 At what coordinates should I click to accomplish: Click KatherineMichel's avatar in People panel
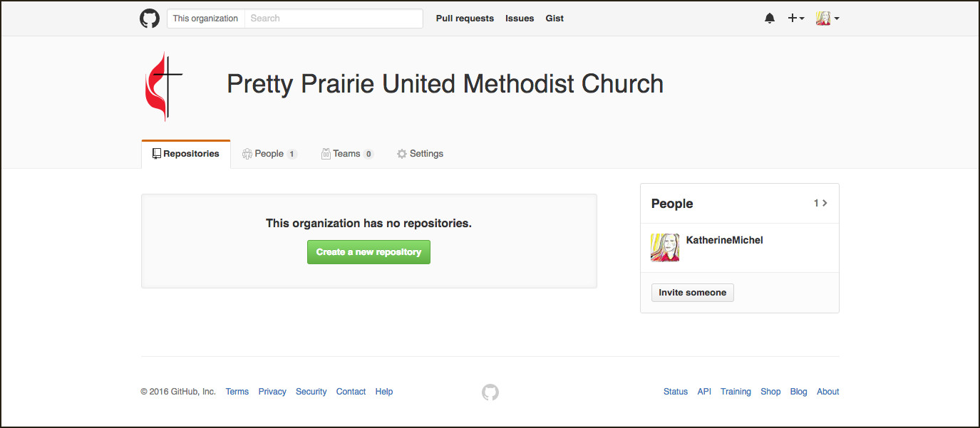pos(665,247)
